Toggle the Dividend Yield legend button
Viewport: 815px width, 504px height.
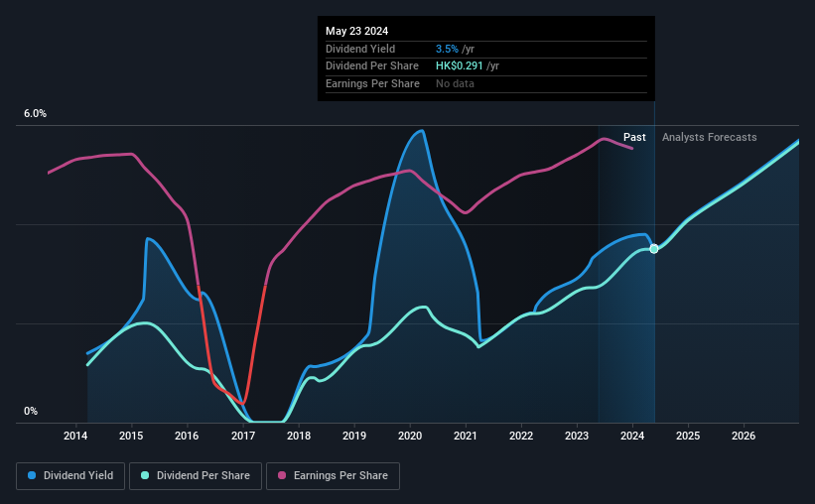(70, 476)
